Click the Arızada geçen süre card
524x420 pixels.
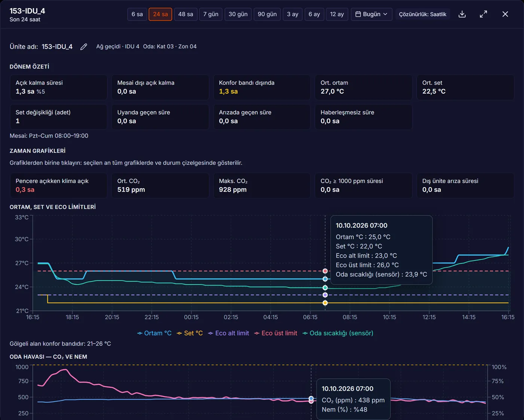(x=262, y=117)
